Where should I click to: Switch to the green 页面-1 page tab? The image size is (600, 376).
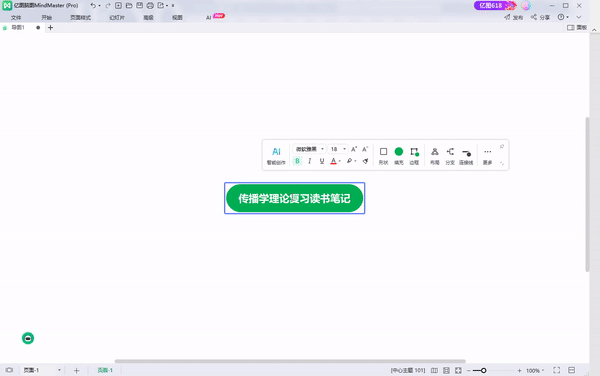point(105,370)
